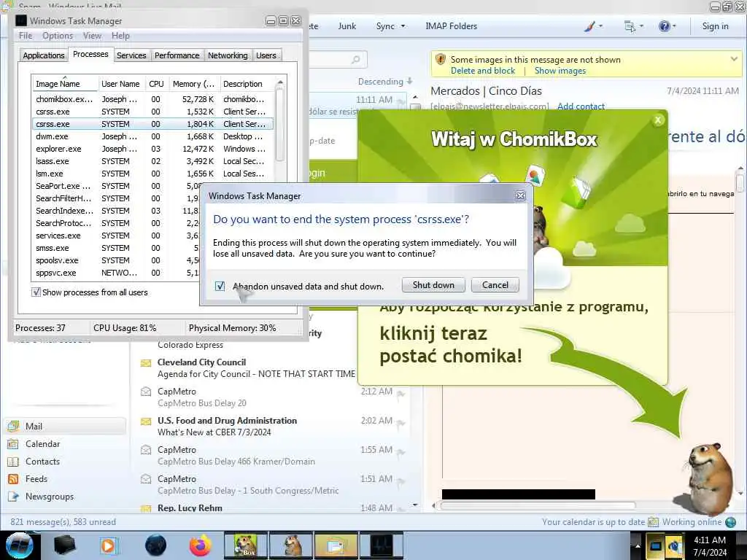Uncheck Abandon unsaved data and shut down

pos(220,286)
